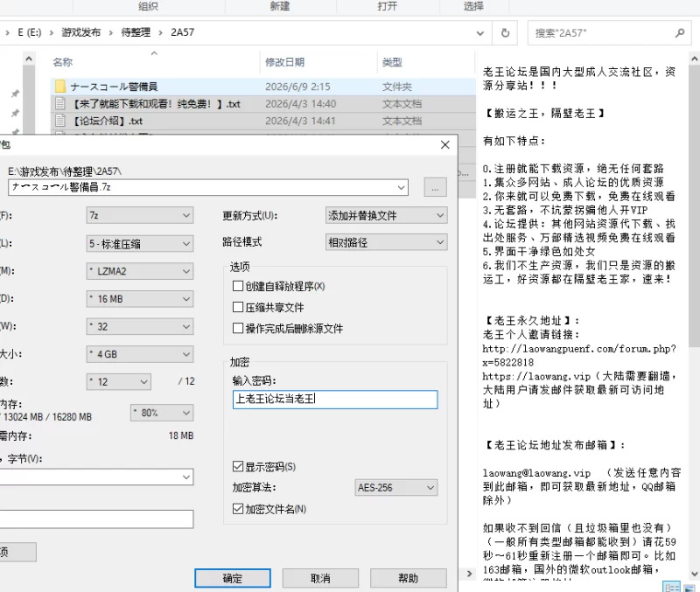Click the preview pane scrollbar down arrow
The width and height of the screenshot is (700, 592).
pos(694,574)
